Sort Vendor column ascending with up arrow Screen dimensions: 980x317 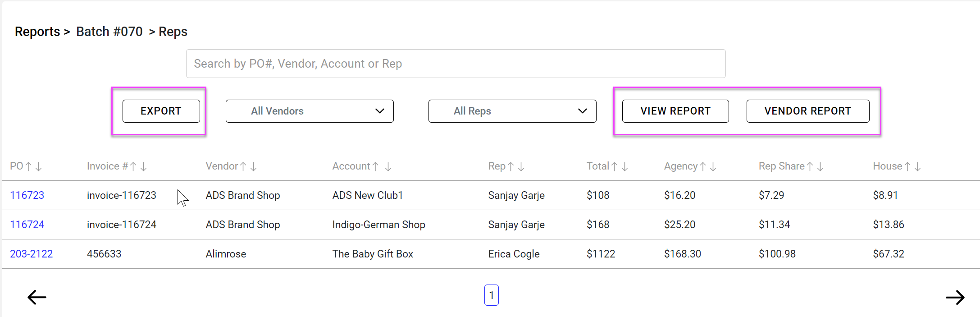243,167
